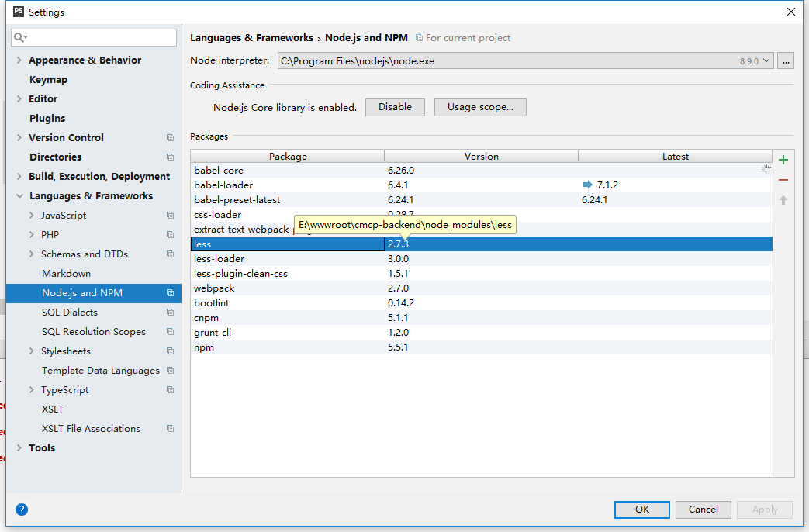The height and width of the screenshot is (532, 809).
Task: Click the search magnifier icon in settings
Action: tap(20, 37)
